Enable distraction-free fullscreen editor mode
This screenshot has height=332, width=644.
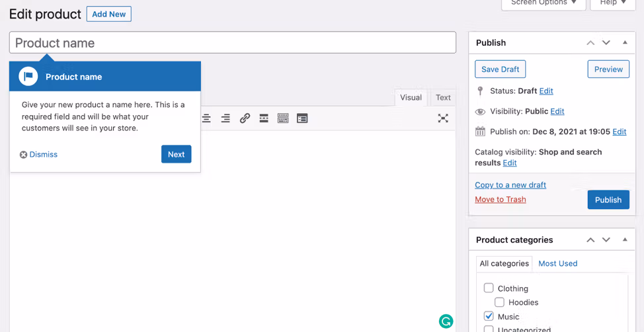click(443, 118)
